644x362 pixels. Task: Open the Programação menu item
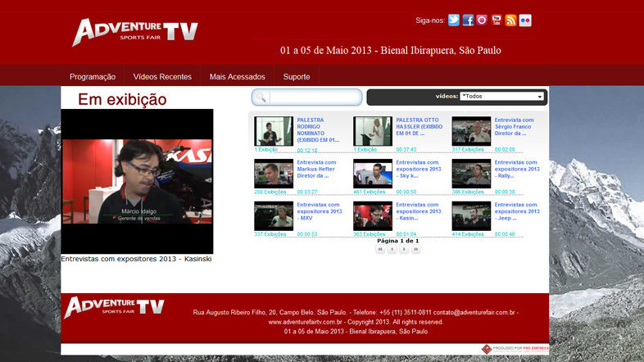pos(93,77)
